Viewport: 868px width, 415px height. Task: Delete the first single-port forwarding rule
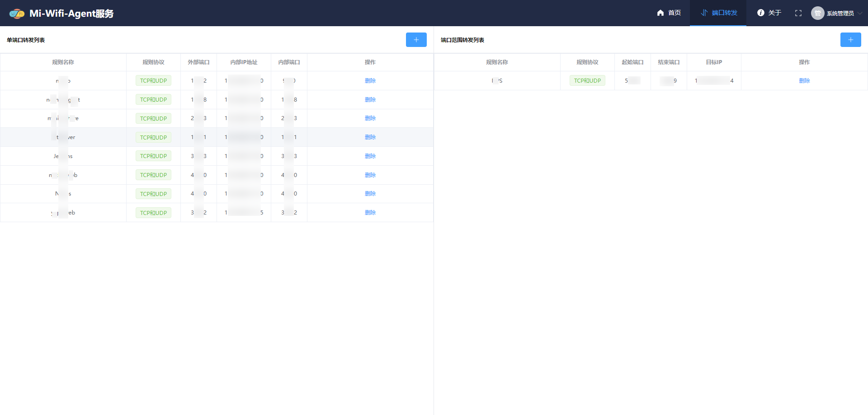click(x=370, y=81)
